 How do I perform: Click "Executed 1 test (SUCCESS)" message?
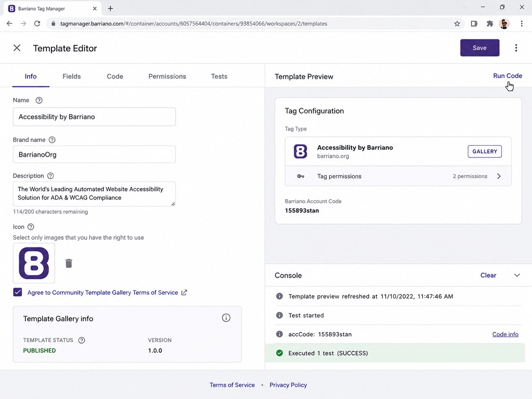pos(328,353)
